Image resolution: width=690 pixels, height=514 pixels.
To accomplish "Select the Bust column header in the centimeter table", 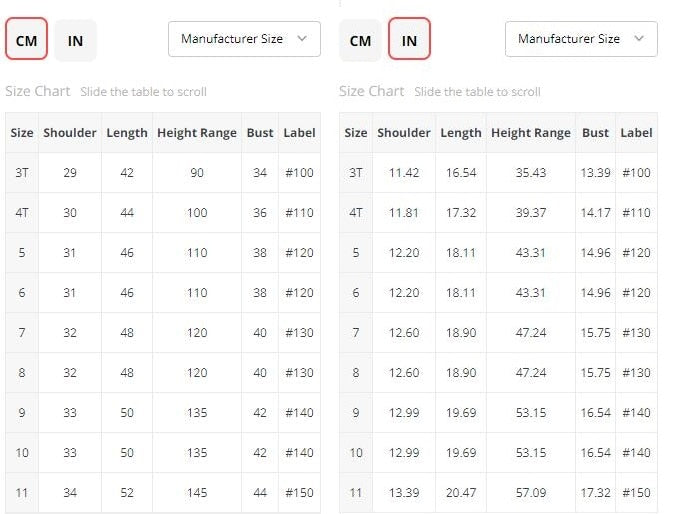I will 260,133.
